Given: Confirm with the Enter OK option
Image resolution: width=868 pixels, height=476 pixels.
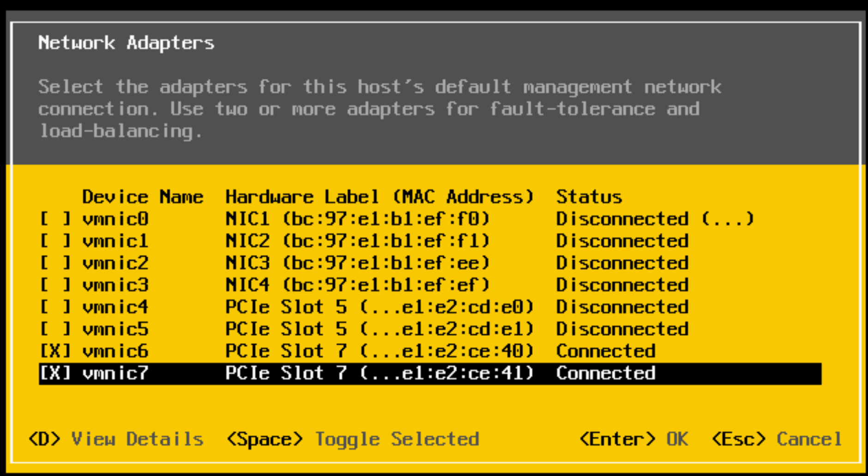Looking at the screenshot, I should tap(633, 439).
